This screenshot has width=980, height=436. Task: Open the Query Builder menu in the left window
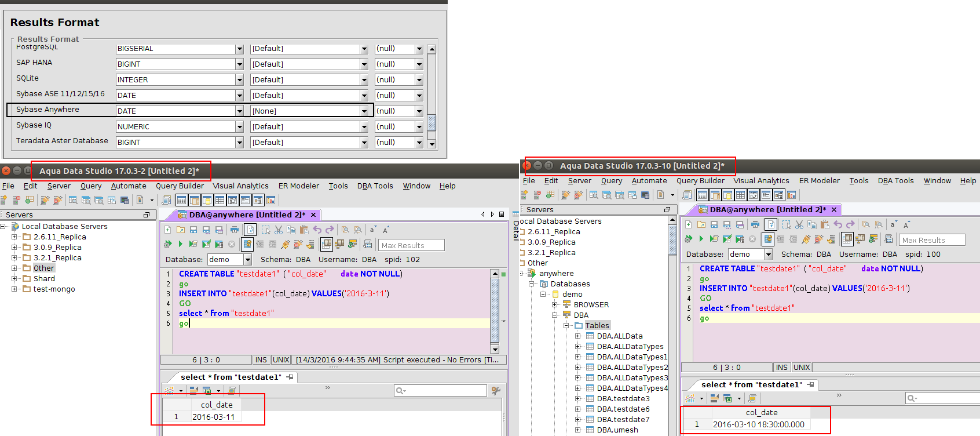[x=180, y=186]
